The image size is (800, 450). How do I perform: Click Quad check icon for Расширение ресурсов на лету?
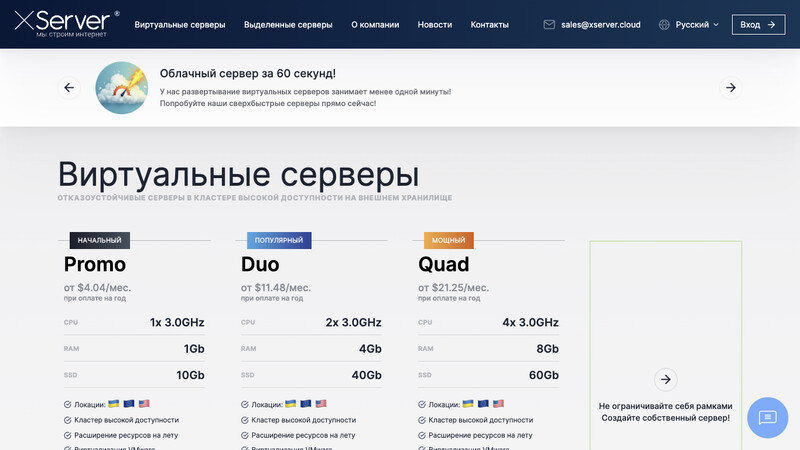pos(421,435)
